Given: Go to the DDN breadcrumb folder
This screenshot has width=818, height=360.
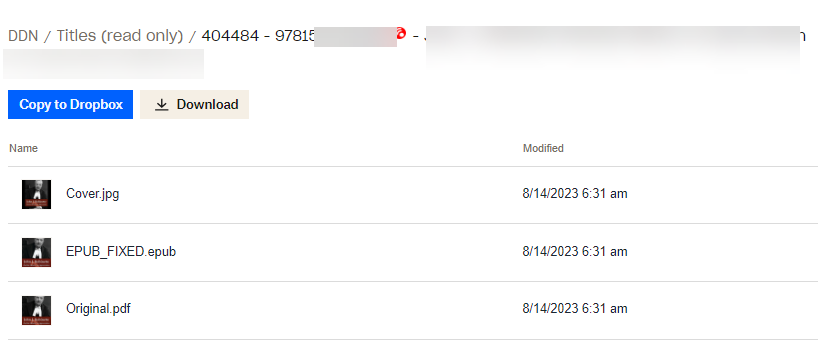Looking at the screenshot, I should (x=23, y=36).
